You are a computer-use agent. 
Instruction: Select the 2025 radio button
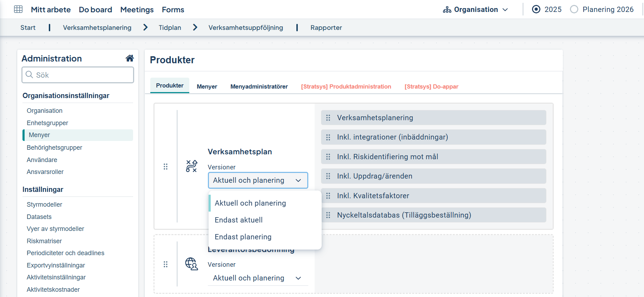[536, 9]
